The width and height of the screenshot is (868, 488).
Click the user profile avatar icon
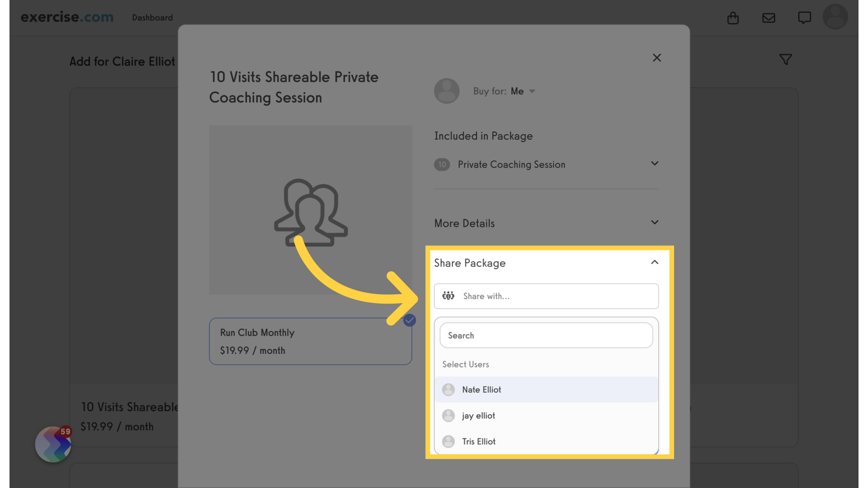coord(835,17)
